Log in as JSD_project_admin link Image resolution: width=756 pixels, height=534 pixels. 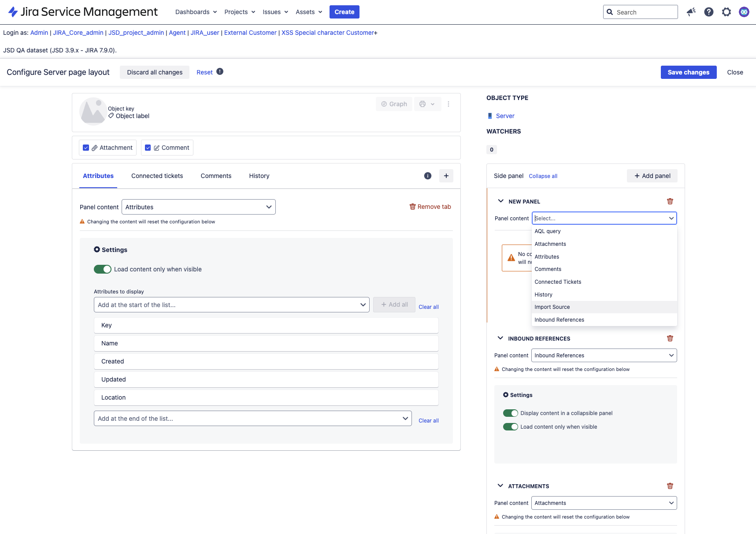click(136, 33)
